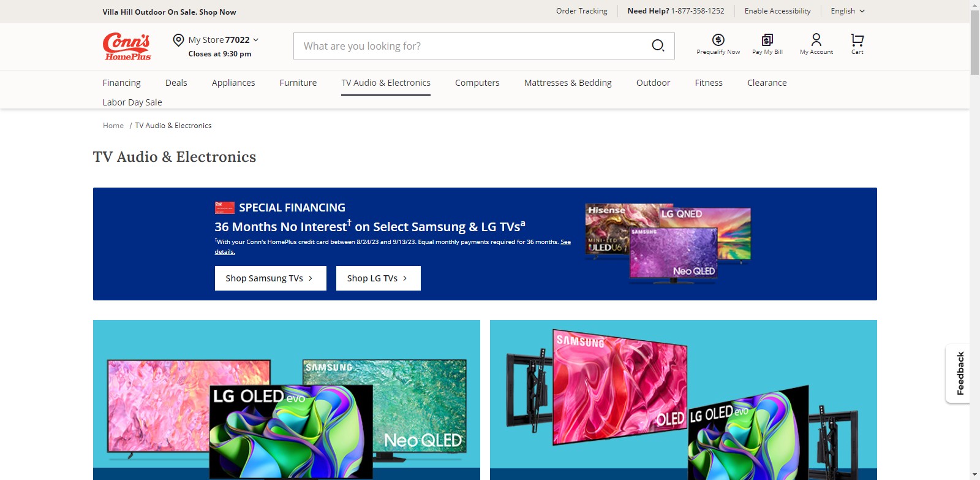Click Shop Samsung TVs button
This screenshot has width=980, height=480.
click(270, 278)
